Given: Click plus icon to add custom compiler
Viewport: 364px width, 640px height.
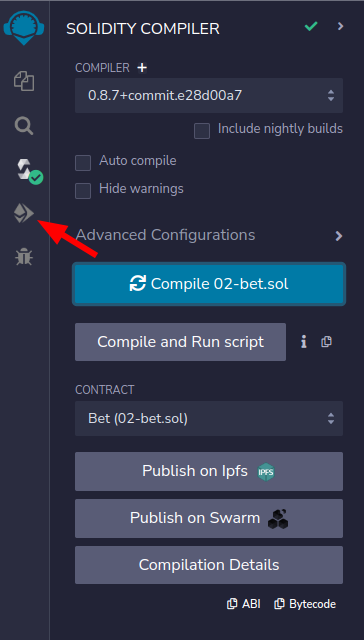Looking at the screenshot, I should tap(142, 68).
